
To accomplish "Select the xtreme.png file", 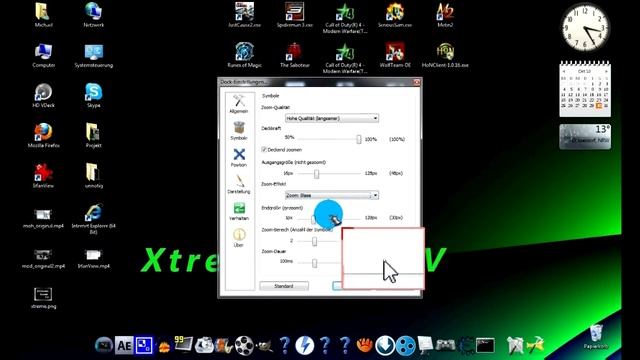I will (x=43, y=298).
